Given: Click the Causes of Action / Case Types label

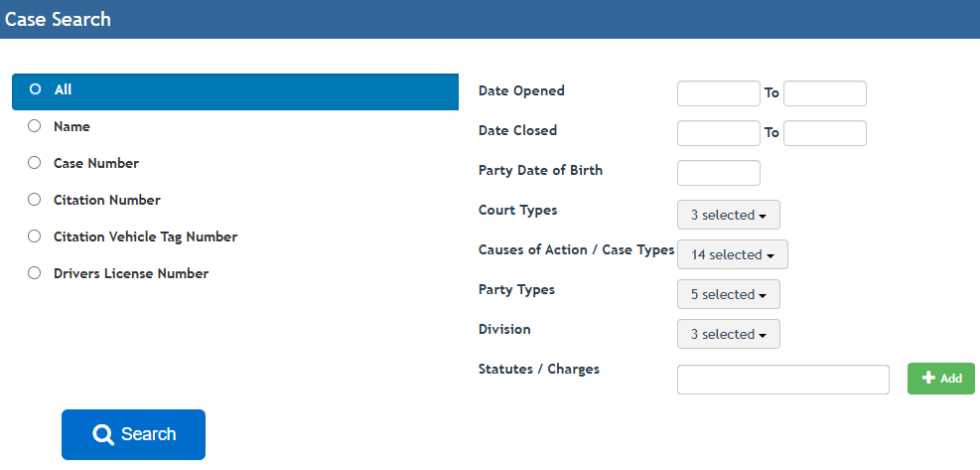Looking at the screenshot, I should click(576, 250).
